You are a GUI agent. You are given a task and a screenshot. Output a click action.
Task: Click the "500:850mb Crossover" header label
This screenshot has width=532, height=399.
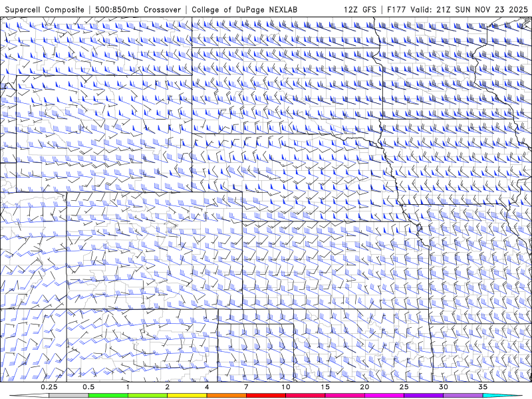point(138,9)
